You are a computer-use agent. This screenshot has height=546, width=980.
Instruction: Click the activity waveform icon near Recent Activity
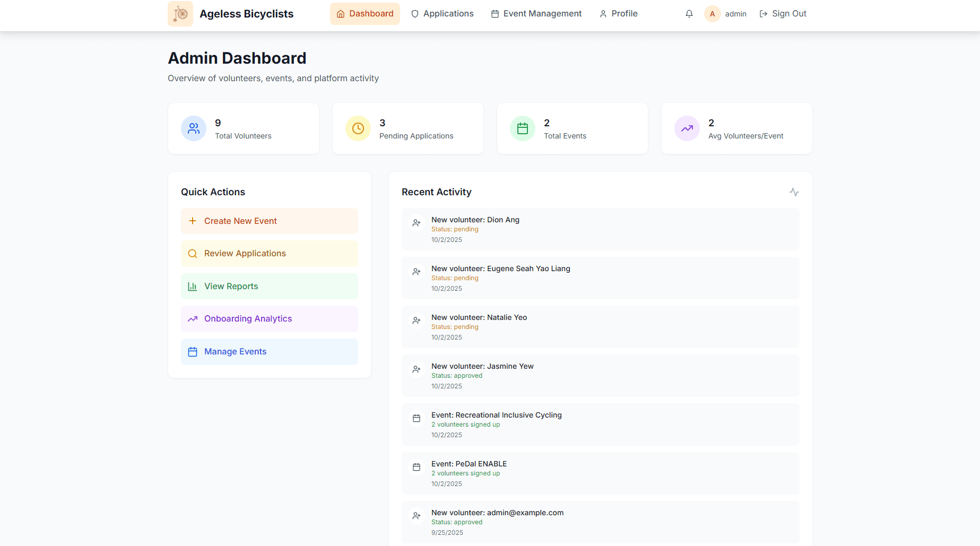(x=794, y=192)
